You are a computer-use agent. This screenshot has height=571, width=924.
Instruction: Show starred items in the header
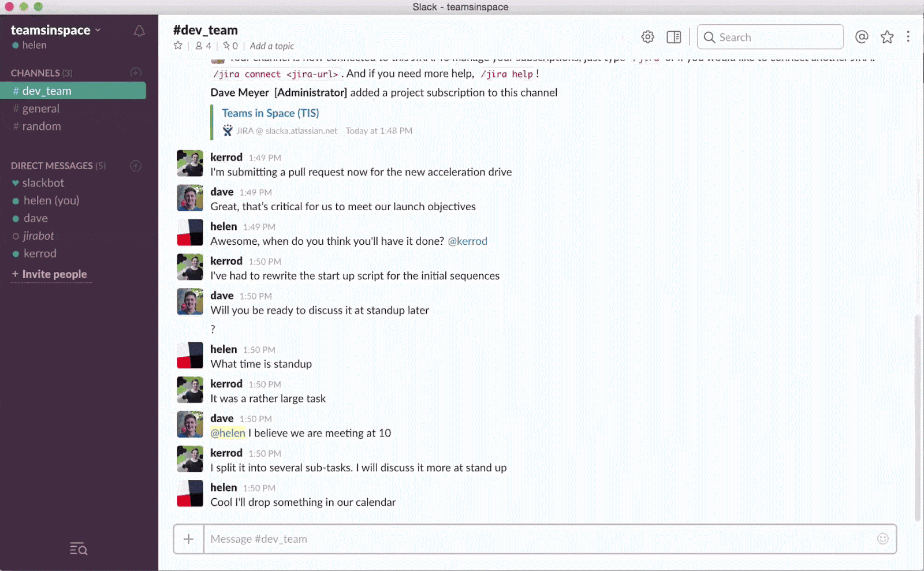tap(887, 37)
